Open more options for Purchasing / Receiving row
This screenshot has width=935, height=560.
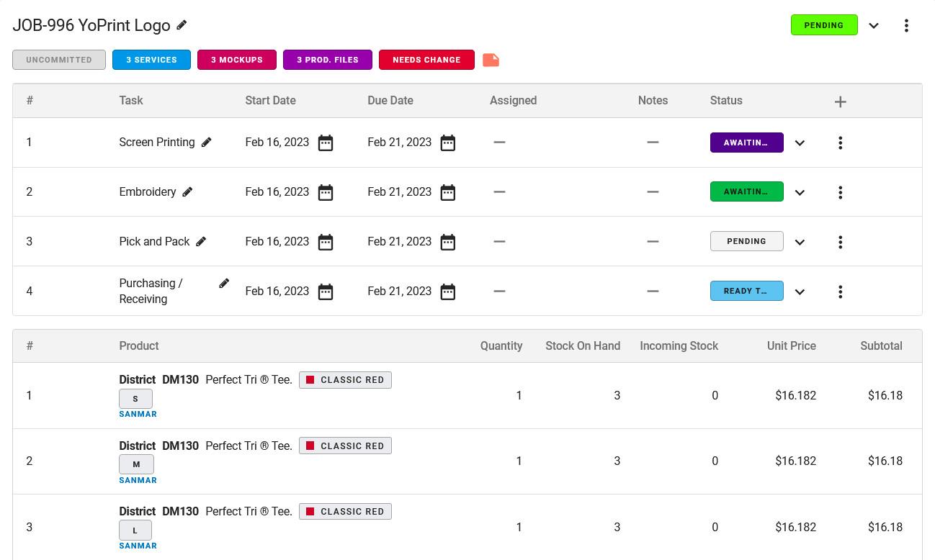[x=840, y=292]
